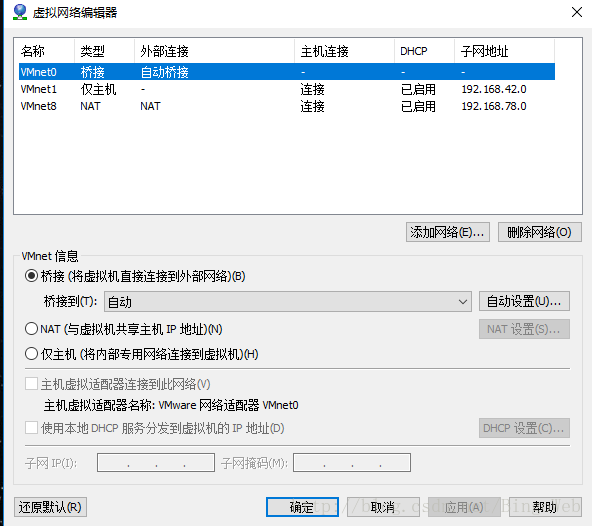Click 已启用 DHCP cell in VMnet1 row
This screenshot has width=592, height=526.
click(x=418, y=89)
